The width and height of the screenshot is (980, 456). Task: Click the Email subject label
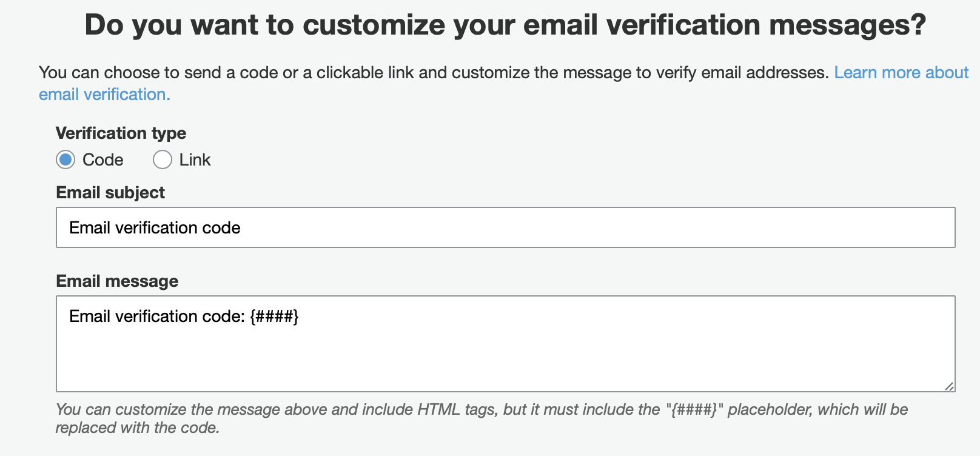[x=110, y=192]
